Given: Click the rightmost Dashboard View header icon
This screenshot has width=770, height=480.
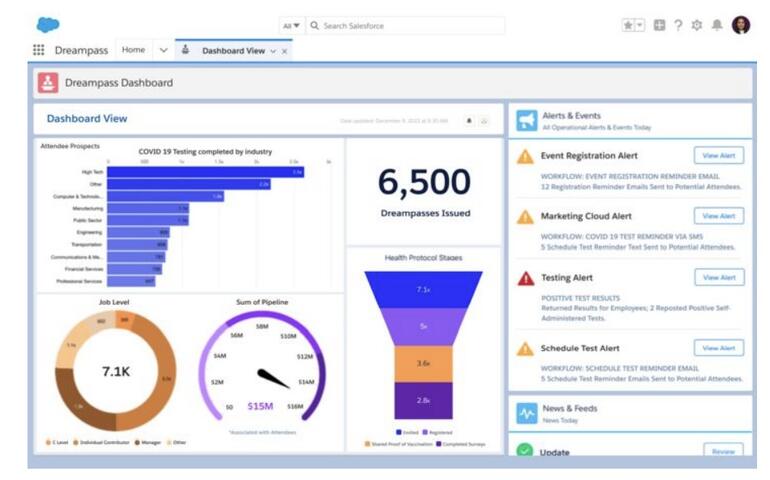Looking at the screenshot, I should point(484,120).
